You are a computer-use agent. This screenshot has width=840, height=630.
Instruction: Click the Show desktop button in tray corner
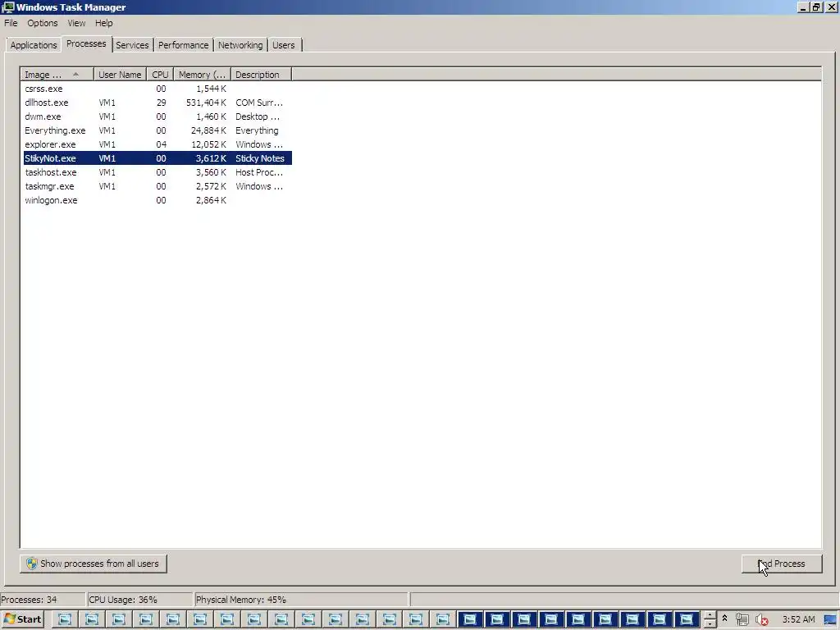point(830,619)
